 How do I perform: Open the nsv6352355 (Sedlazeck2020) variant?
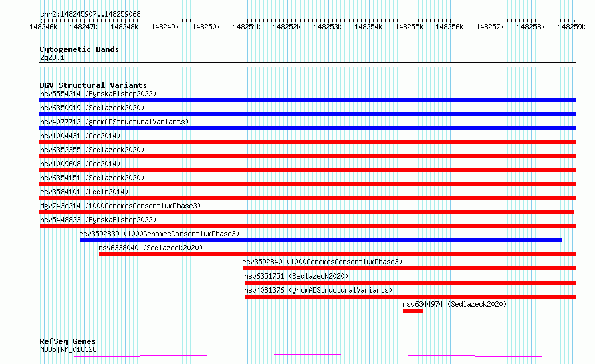point(92,150)
